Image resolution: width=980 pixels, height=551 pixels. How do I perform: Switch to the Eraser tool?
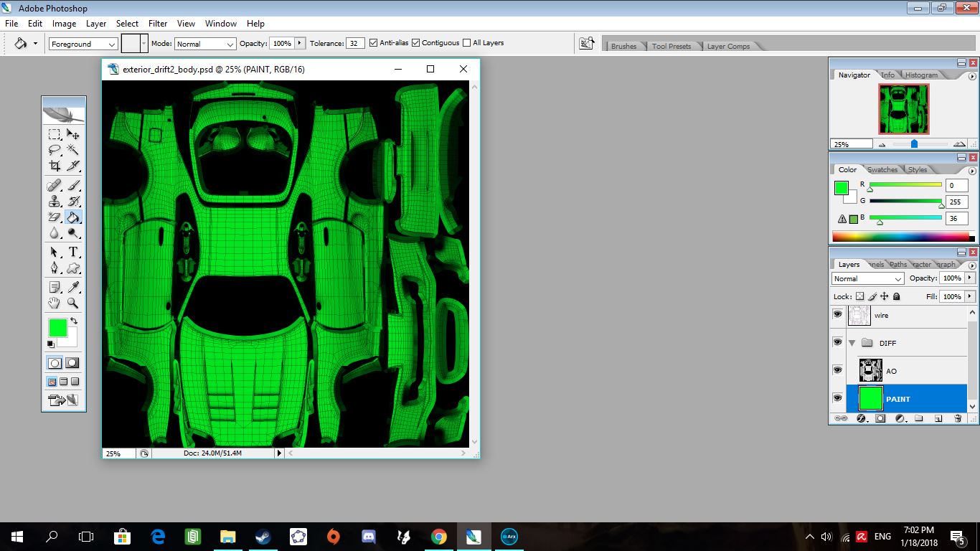[x=55, y=217]
